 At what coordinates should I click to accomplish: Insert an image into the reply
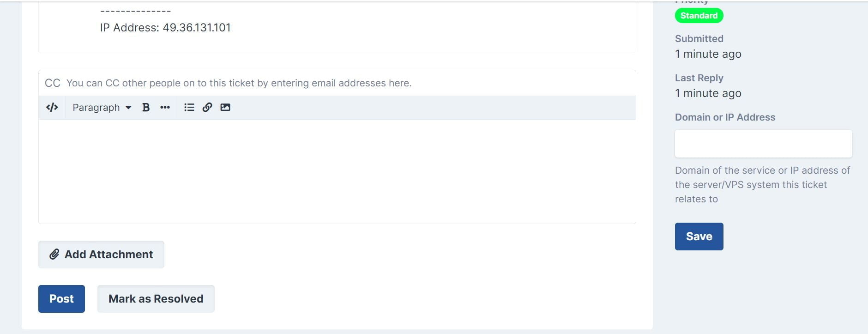click(x=225, y=107)
